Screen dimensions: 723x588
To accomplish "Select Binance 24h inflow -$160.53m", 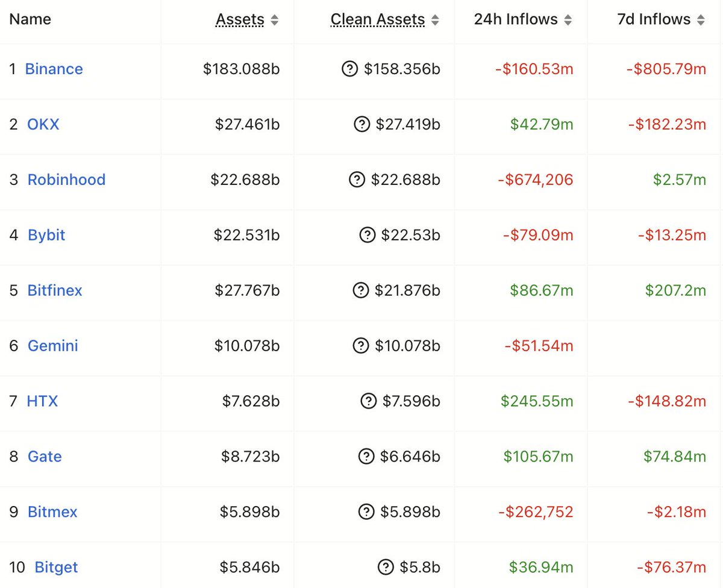I will pos(534,69).
